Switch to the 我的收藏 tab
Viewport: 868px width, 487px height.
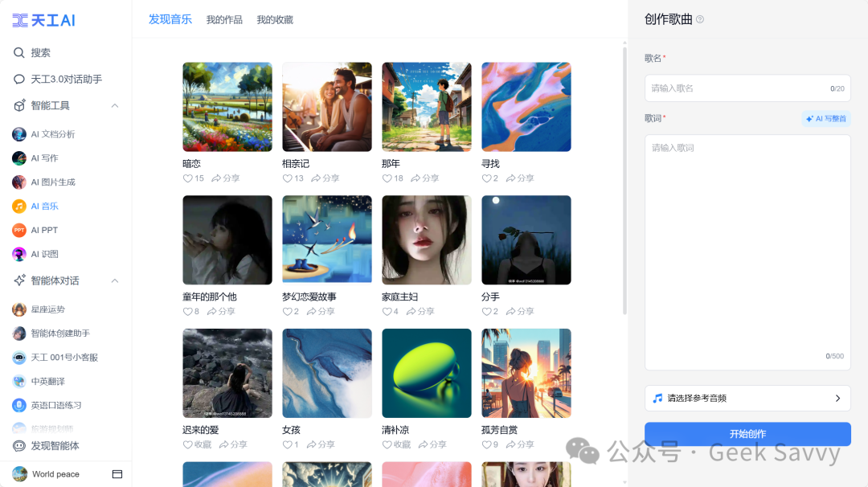tap(275, 20)
